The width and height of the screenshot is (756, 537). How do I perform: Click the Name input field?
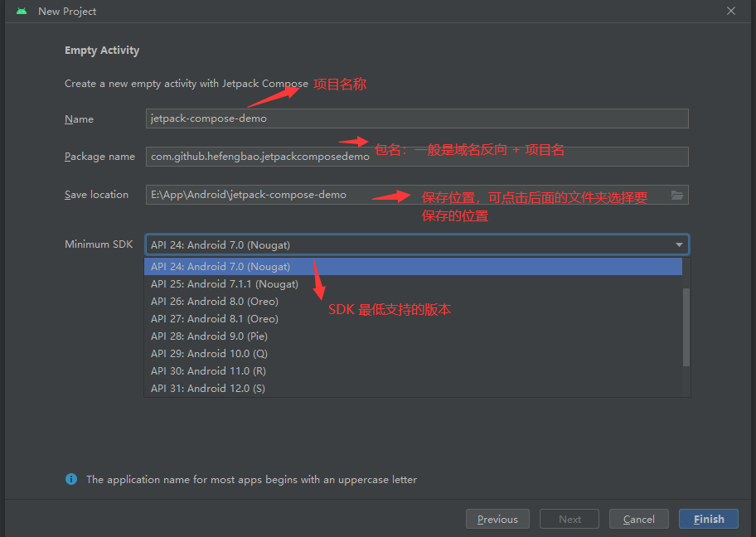417,119
